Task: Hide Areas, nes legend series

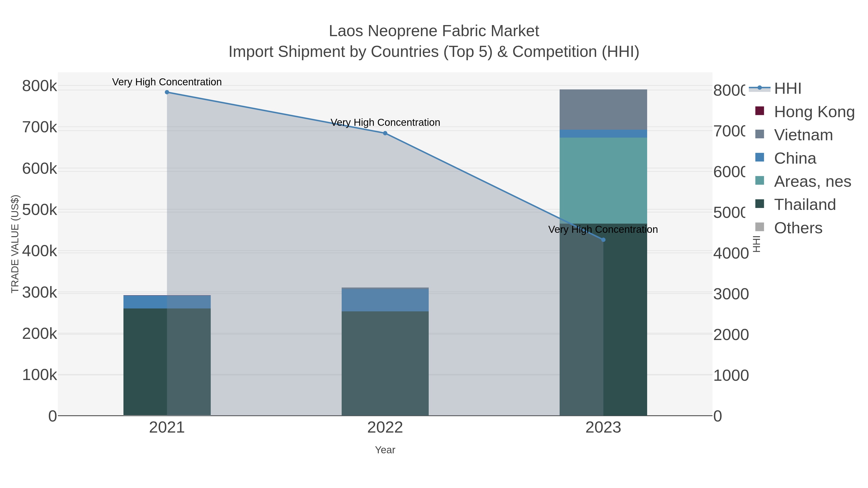Action: tap(803, 181)
